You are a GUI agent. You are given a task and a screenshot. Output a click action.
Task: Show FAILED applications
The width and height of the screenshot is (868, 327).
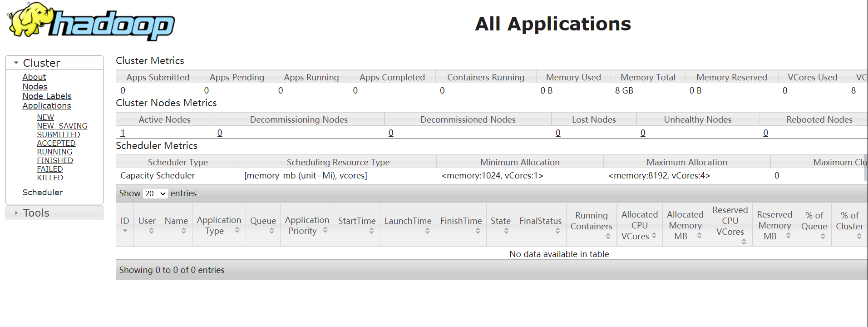point(50,169)
